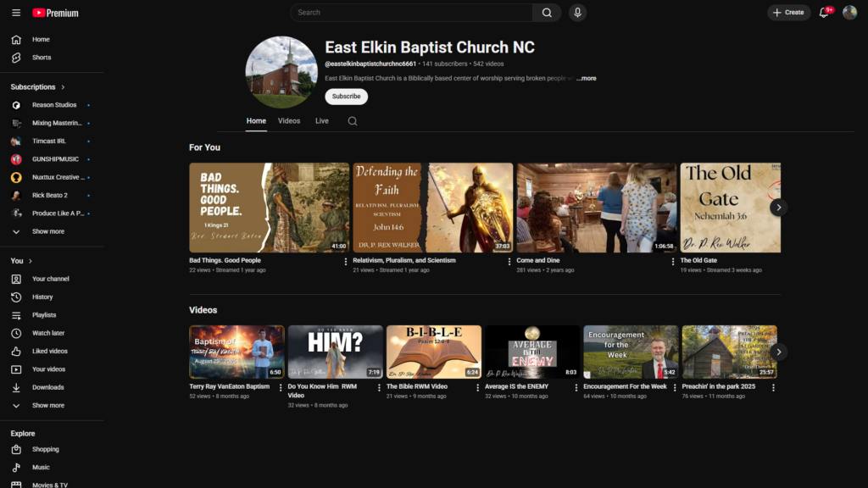Open options for Encouragement For the Week
This screenshot has height=488, width=868.
[x=674, y=388]
